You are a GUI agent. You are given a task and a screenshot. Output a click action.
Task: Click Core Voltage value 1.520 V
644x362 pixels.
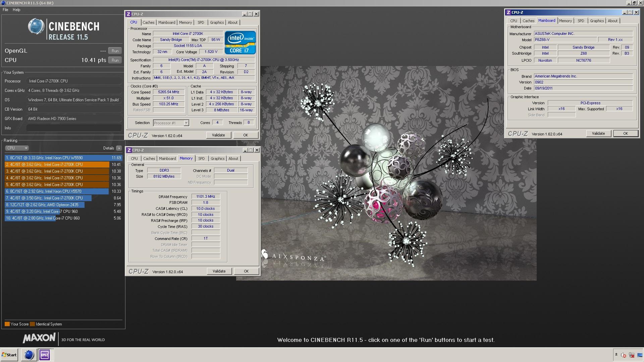pyautogui.click(x=211, y=52)
